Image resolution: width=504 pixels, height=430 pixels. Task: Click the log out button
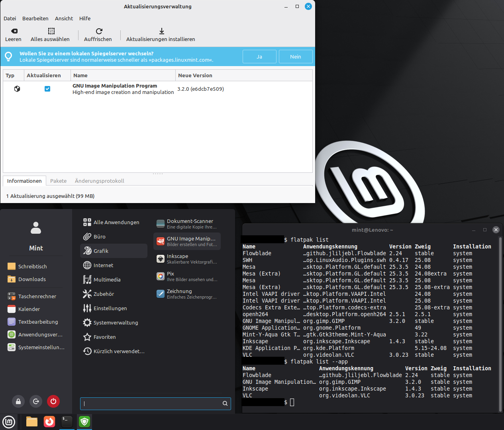pyautogui.click(x=36, y=401)
